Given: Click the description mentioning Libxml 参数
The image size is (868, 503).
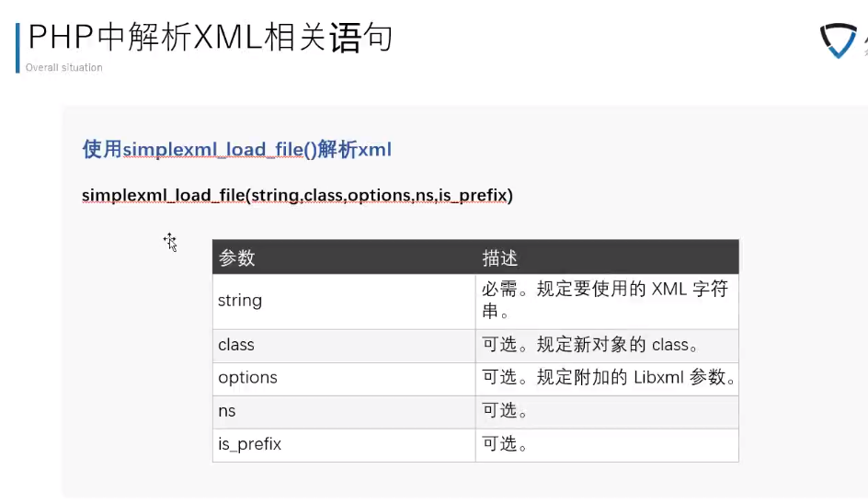Looking at the screenshot, I should tap(608, 377).
